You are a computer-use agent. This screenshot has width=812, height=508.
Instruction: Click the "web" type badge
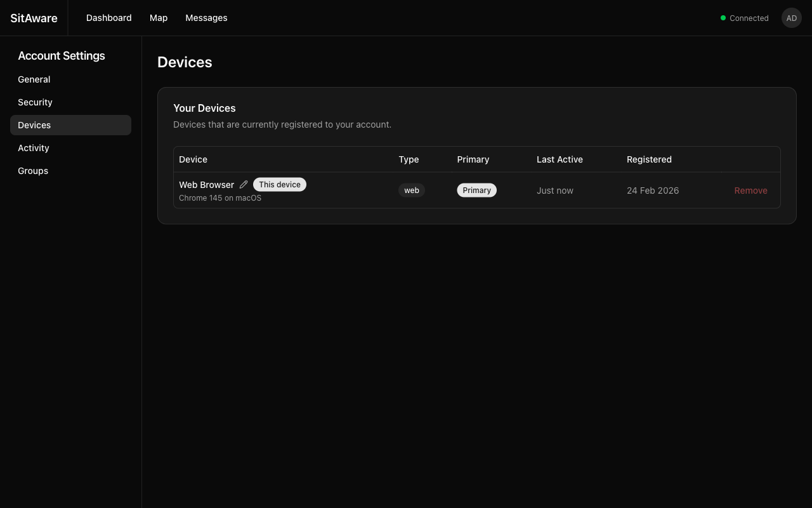tap(412, 190)
